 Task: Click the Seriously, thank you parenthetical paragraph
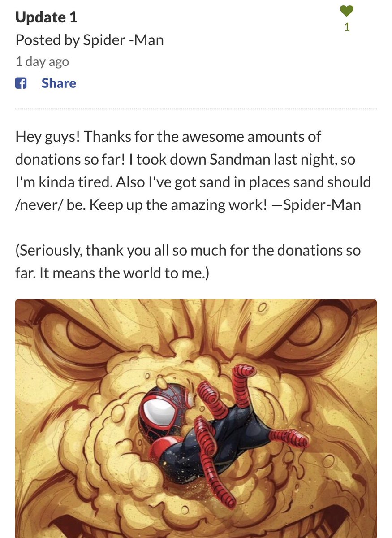pos(188,262)
